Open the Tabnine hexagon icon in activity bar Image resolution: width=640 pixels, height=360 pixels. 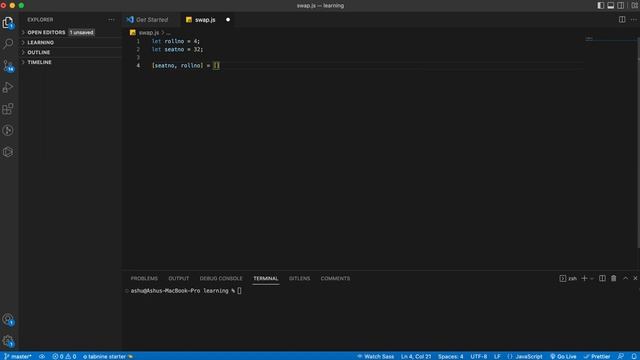tap(8, 152)
